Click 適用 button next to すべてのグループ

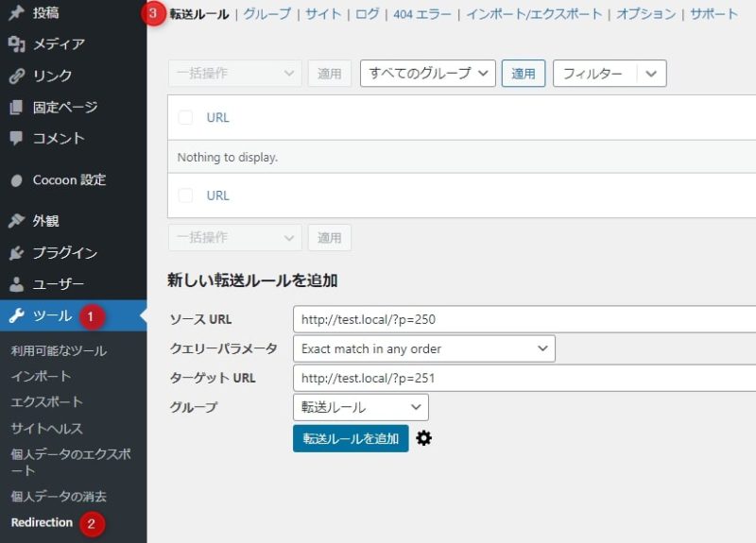[x=523, y=74]
